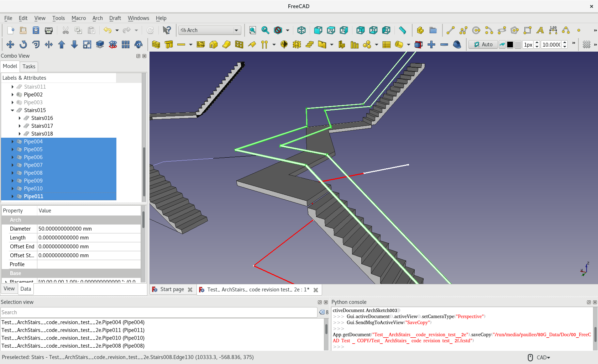Toggle the Draft grid display
Screen dimensions: 598x364
coord(587,44)
